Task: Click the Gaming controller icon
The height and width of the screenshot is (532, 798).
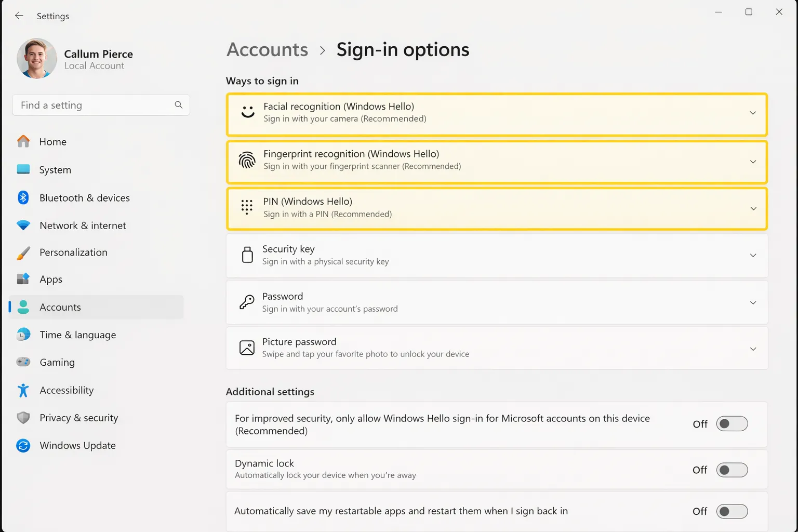Action: point(23,362)
